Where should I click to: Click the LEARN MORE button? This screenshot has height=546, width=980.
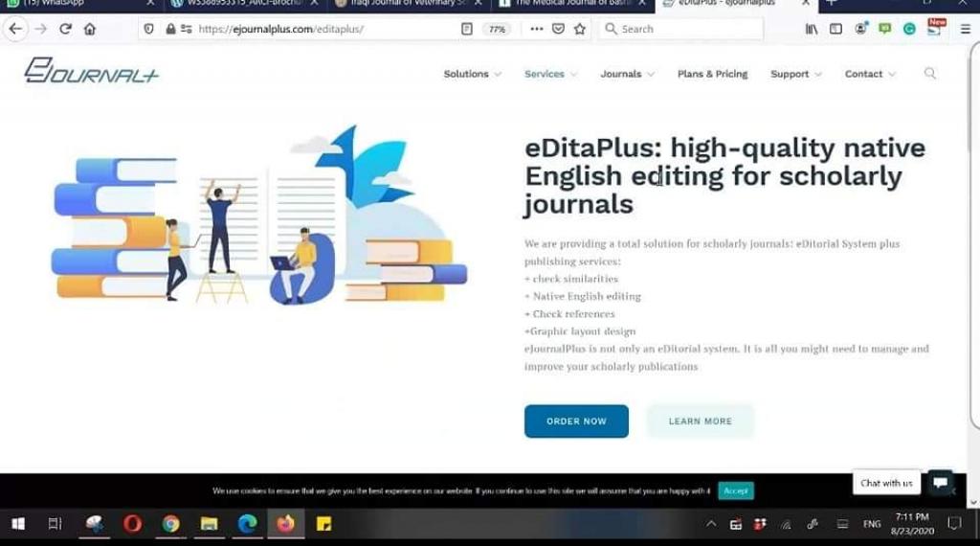pos(700,421)
